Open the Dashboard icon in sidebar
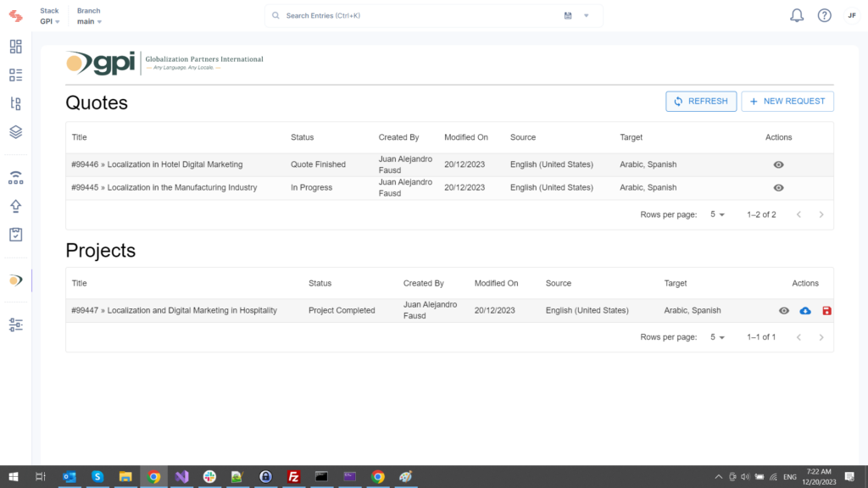The height and width of the screenshot is (488, 868). pos(15,47)
